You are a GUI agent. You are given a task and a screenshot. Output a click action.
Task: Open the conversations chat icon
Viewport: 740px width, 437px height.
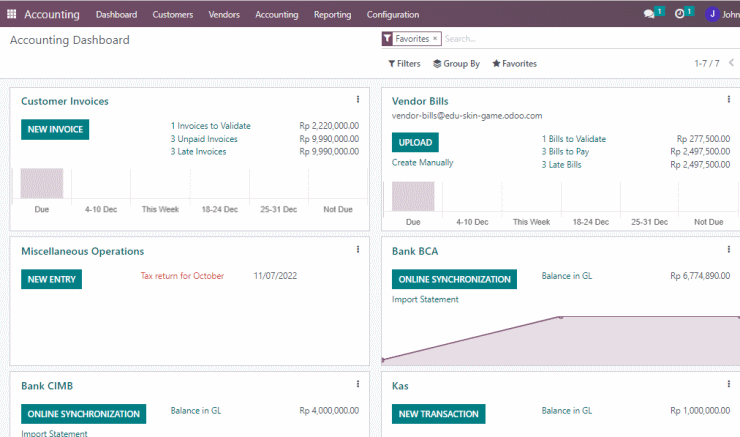(649, 14)
